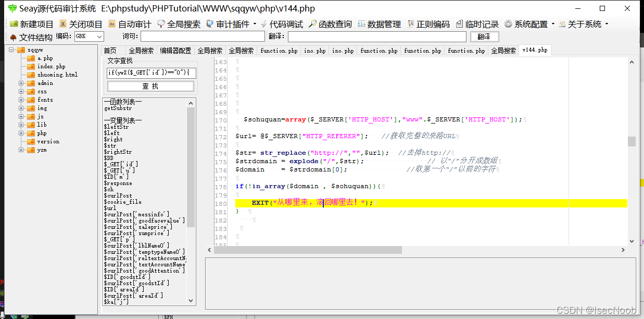Expand the lib folder
The image size is (644, 319).
click(21, 125)
